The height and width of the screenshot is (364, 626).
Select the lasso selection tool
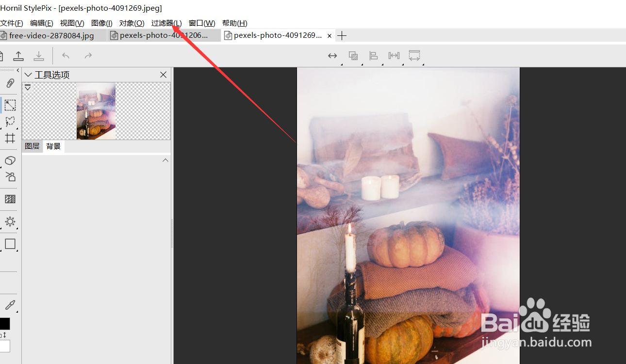point(10,122)
